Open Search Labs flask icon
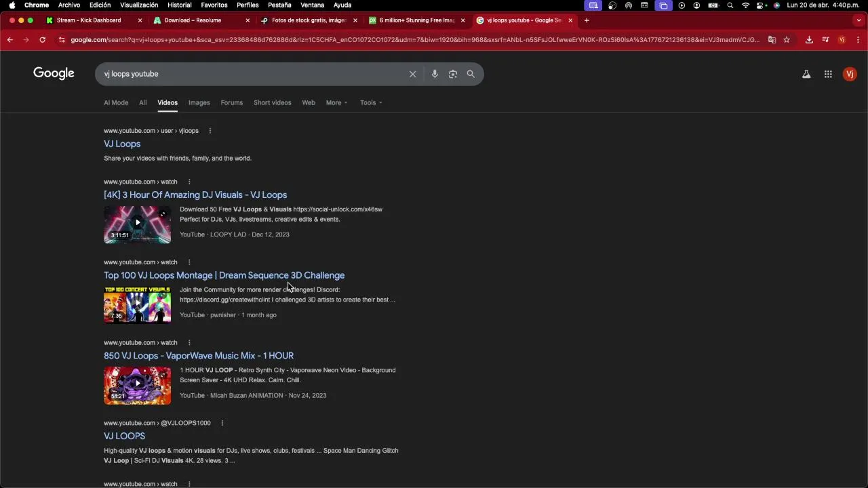This screenshot has width=868, height=488. pyautogui.click(x=806, y=75)
